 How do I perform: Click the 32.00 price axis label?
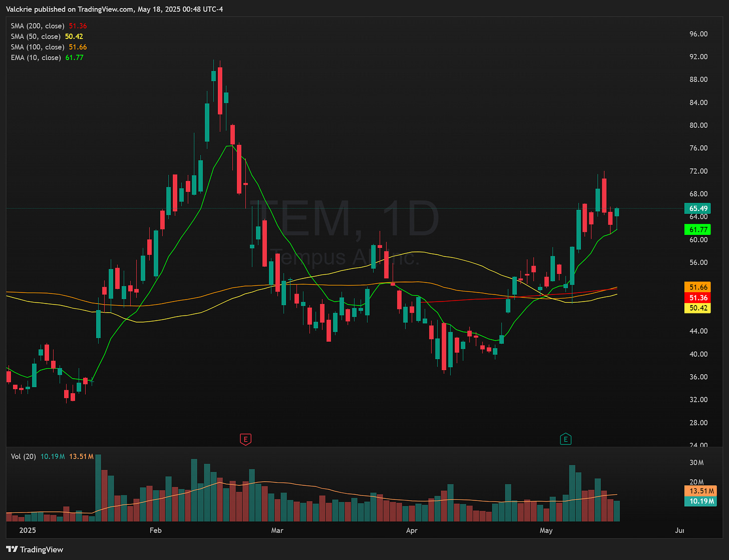[698, 400]
